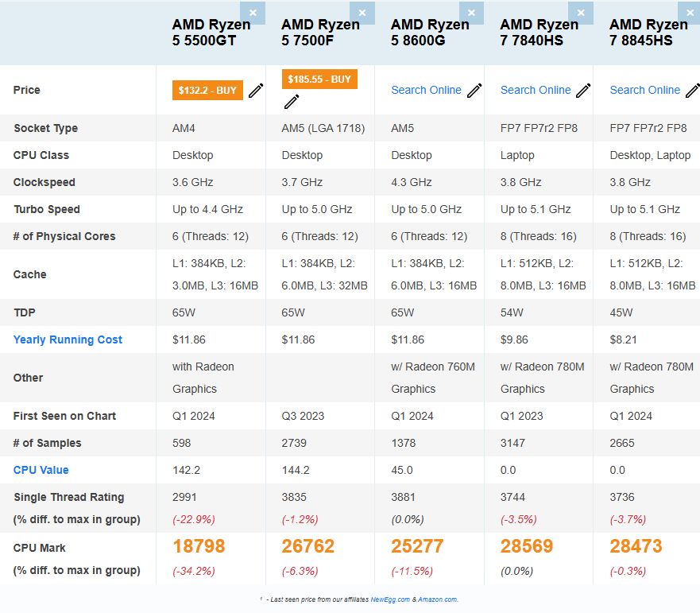Click the $9.86 yearly running cost
Viewport: 700px width, 613px height.
[514, 339]
